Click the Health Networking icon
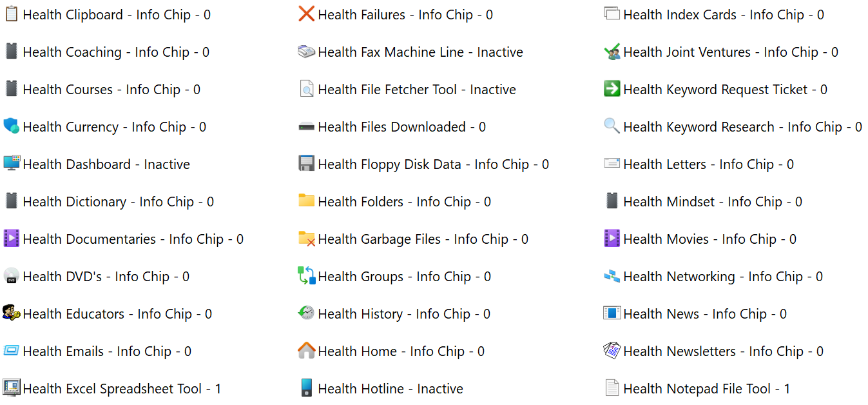This screenshot has height=405, width=868. pyautogui.click(x=612, y=276)
